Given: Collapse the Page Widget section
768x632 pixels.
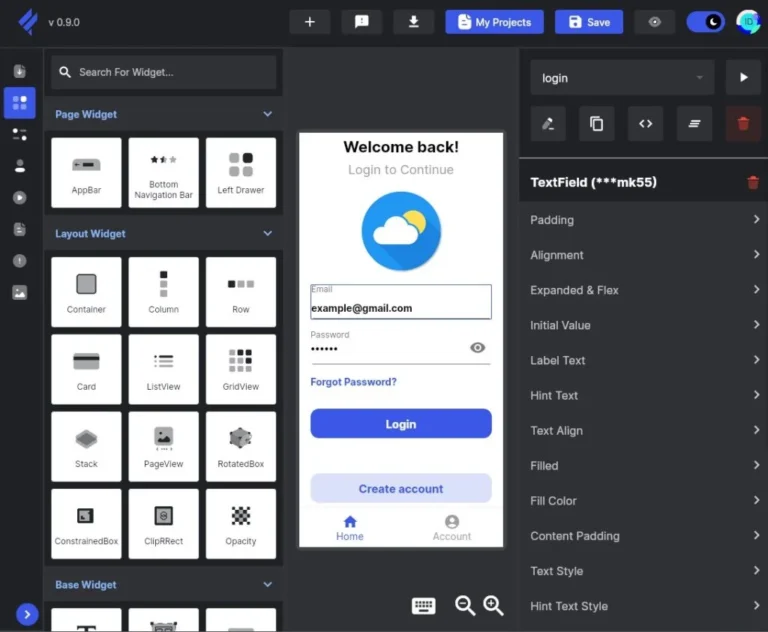Looking at the screenshot, I should click(x=267, y=114).
